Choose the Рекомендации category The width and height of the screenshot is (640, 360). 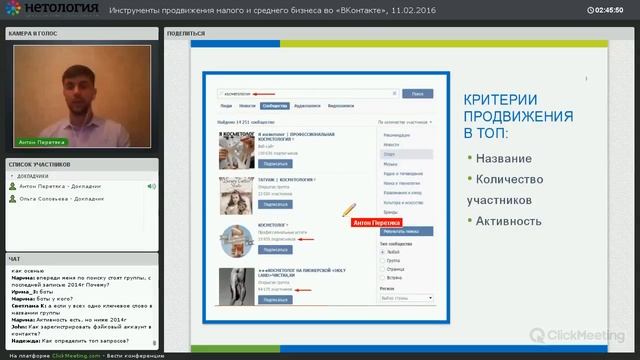click(397, 135)
